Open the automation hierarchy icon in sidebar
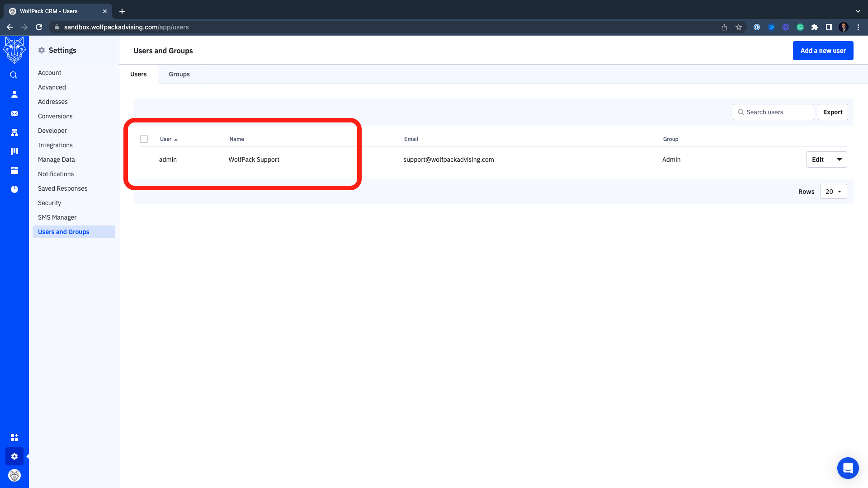Screen dimensions: 868x488 tap(14, 132)
